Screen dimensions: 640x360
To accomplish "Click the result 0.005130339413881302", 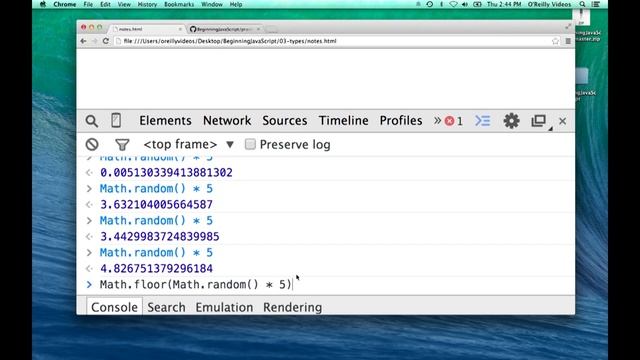I will [166, 173].
